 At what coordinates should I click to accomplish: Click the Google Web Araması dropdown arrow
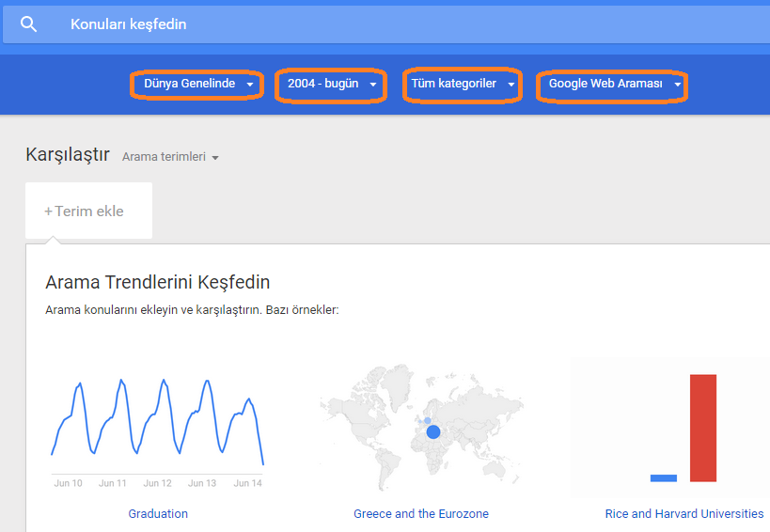[x=678, y=85]
